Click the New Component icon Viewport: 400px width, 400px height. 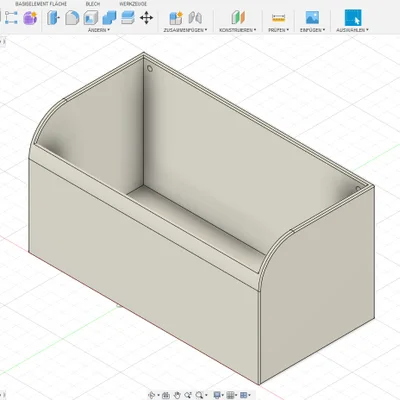point(176,17)
